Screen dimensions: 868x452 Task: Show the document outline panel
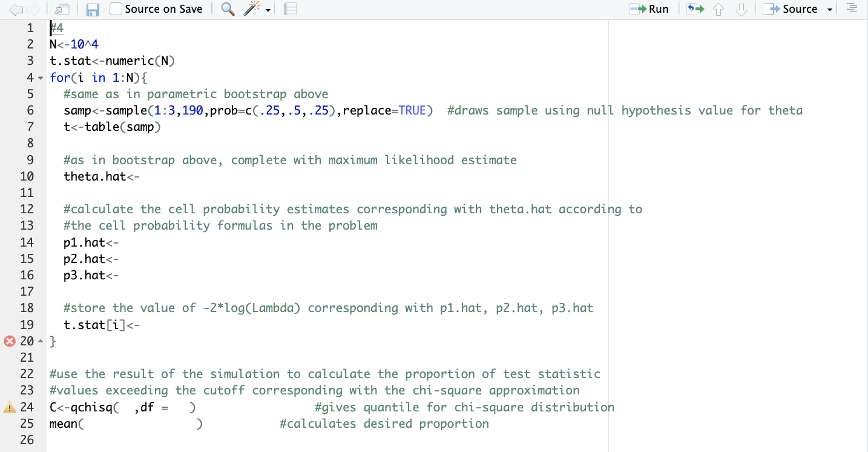coord(851,8)
